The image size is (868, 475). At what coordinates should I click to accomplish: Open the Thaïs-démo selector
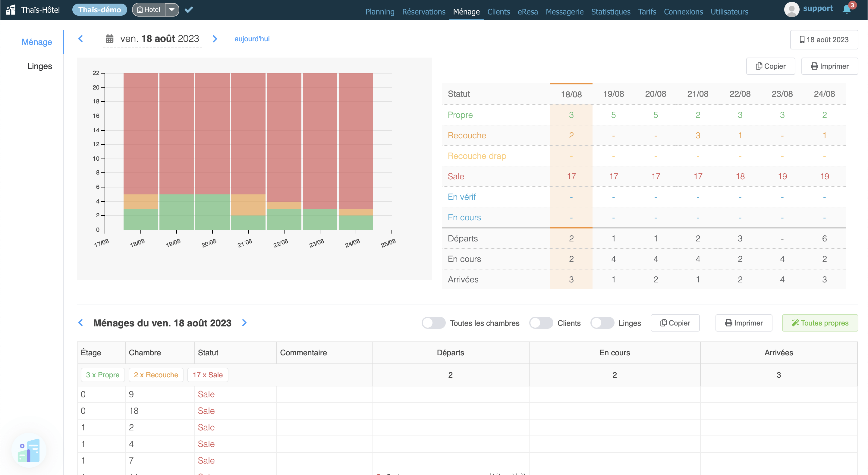(x=100, y=10)
